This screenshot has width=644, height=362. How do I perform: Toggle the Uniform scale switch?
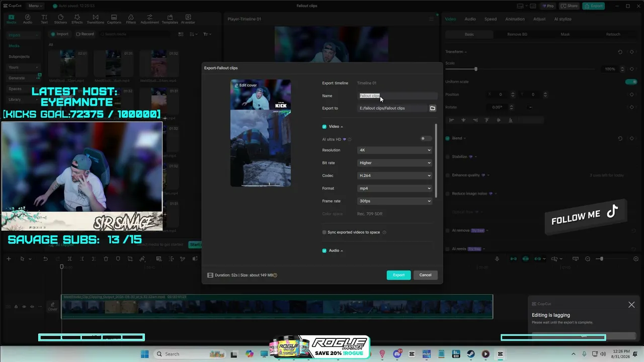[x=631, y=82]
